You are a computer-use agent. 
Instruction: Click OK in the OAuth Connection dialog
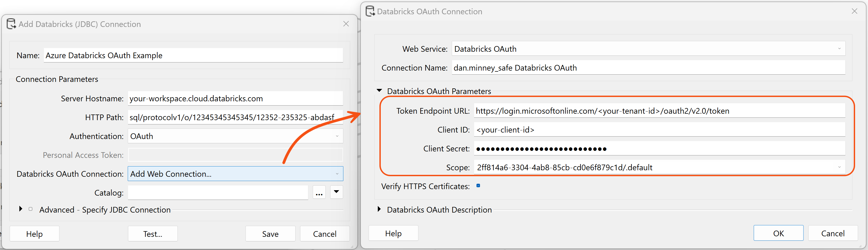(778, 234)
